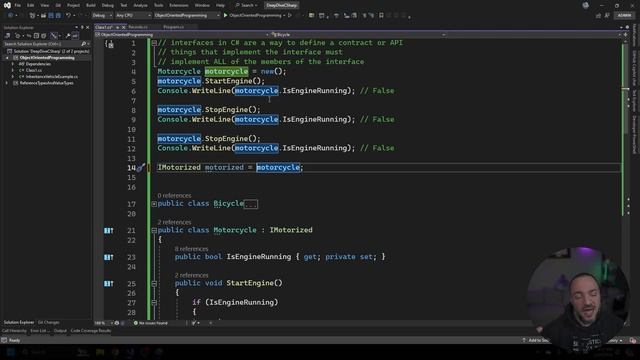This screenshot has height=360, width=640.
Task: Open the Debug menu
Action: [x=108, y=5]
